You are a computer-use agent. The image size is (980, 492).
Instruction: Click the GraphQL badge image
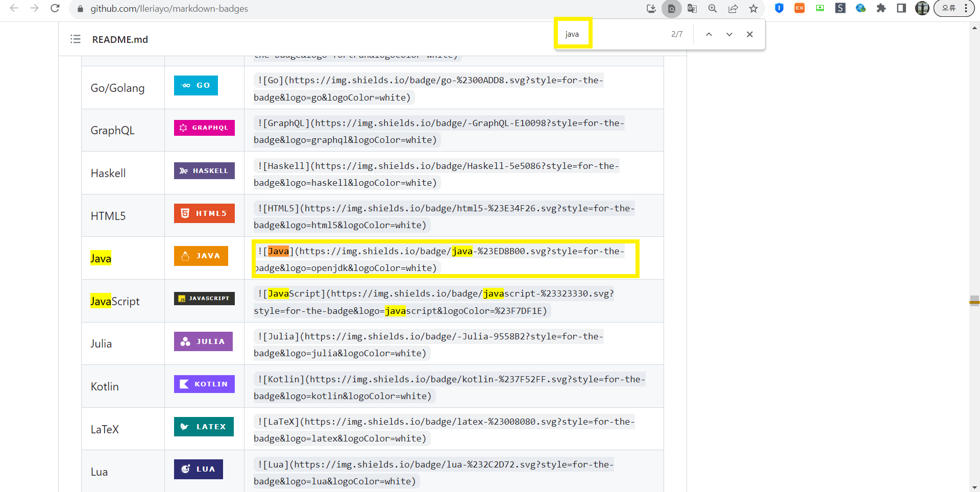204,128
